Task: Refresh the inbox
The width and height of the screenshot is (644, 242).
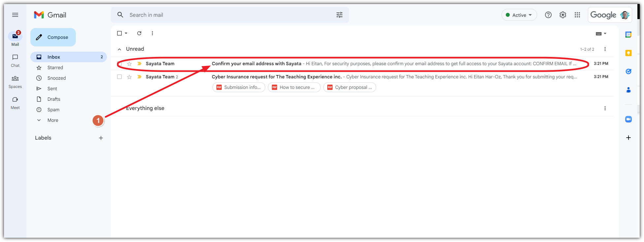Action: click(x=139, y=33)
